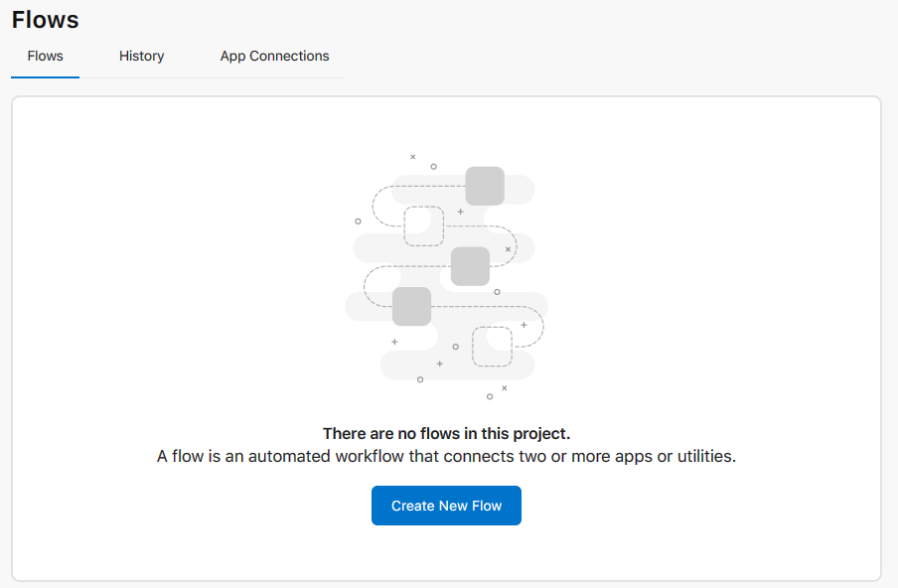Click the lowest solid gray square in illustration
The image size is (898, 588).
[411, 307]
